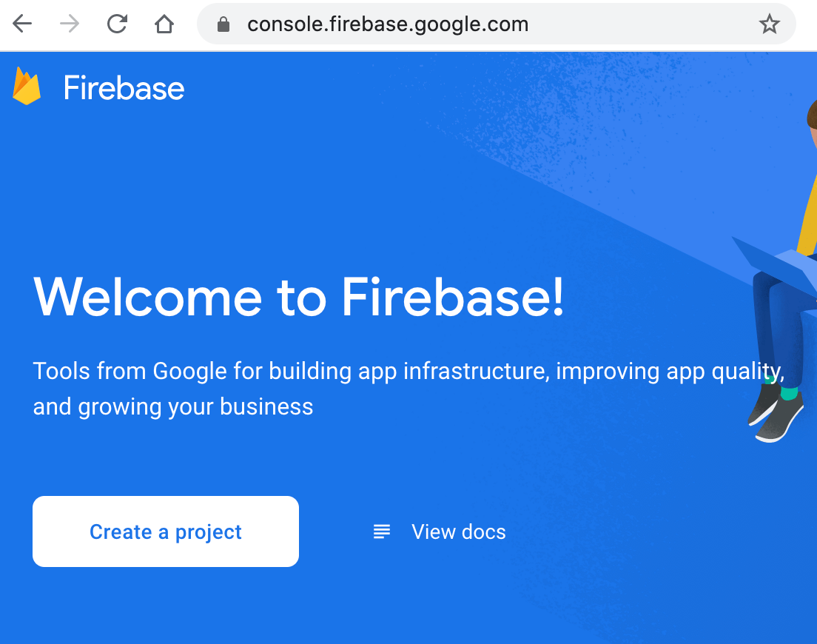Image resolution: width=817 pixels, height=644 pixels.
Task: Click the Firebase wordmark in header
Action: pos(124,87)
